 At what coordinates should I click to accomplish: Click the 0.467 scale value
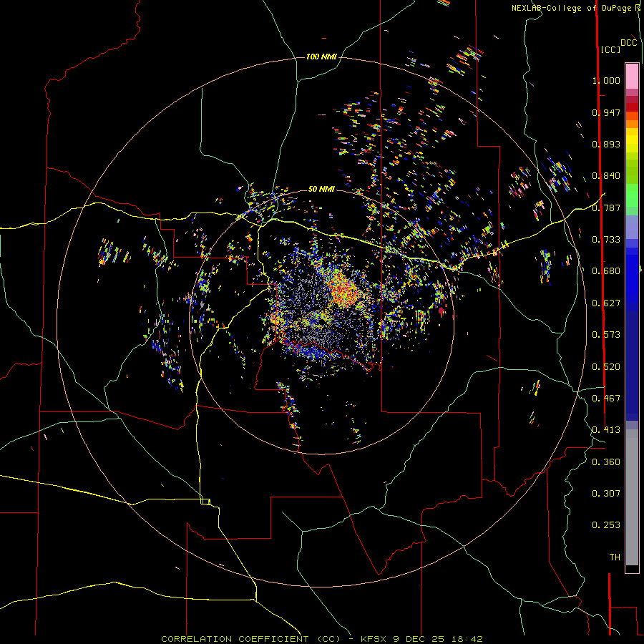click(606, 399)
